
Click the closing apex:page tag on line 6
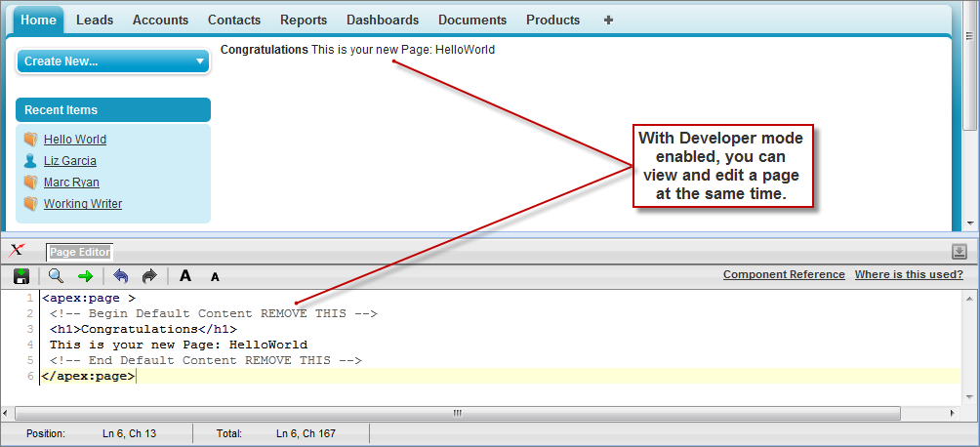88,376
